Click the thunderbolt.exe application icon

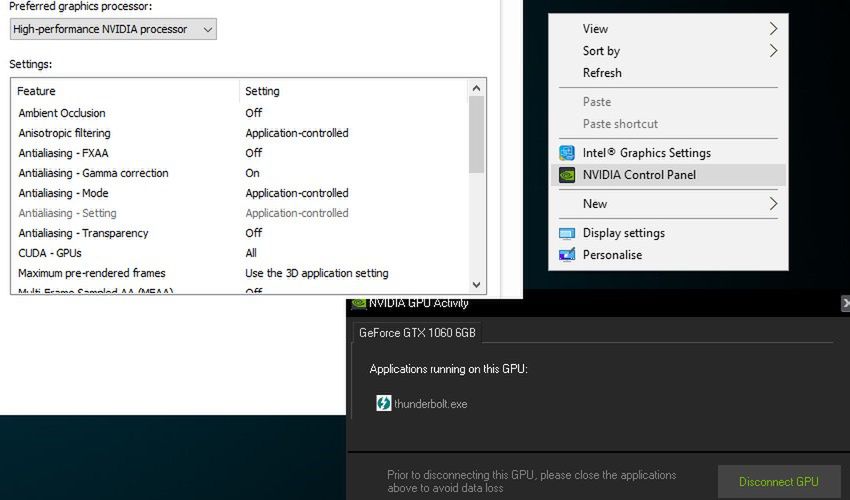point(383,403)
